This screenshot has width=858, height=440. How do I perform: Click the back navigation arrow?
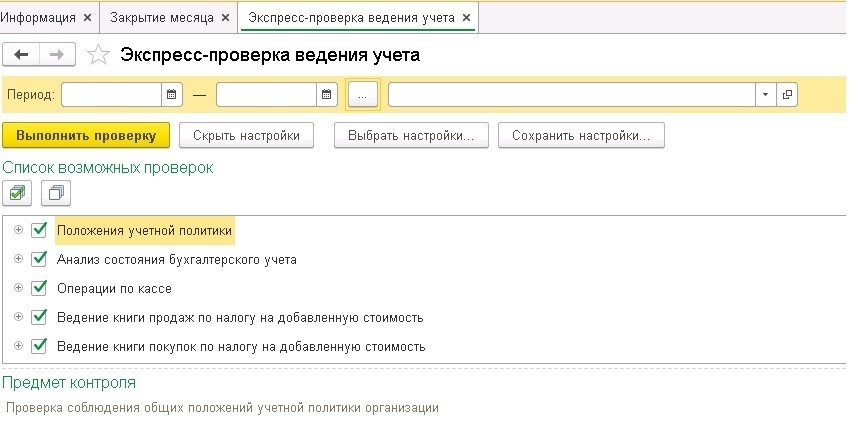tap(21, 55)
